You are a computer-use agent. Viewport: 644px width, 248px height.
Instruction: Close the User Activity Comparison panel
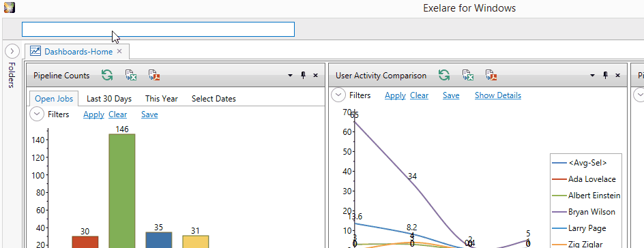[x=617, y=76]
